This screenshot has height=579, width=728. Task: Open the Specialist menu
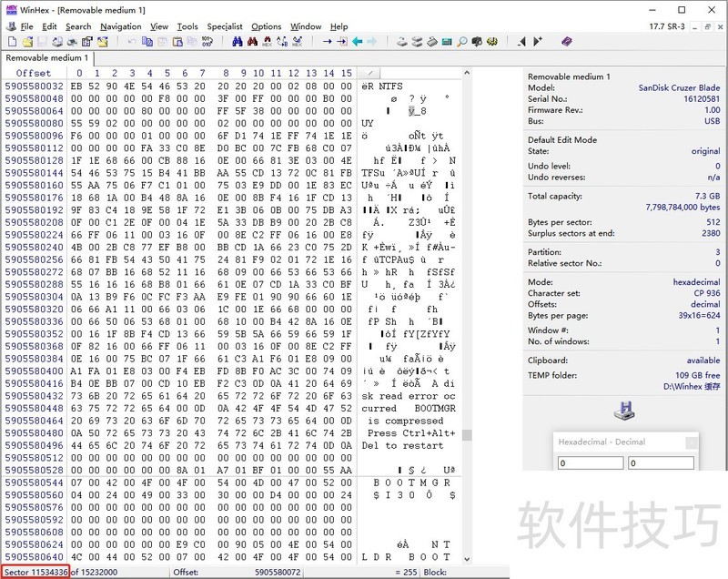click(x=225, y=26)
